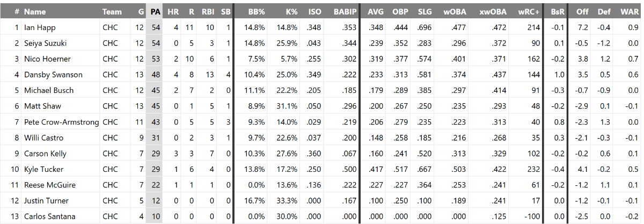Open Seiya Suzuki's player link
644x224 pixels.
(46, 43)
